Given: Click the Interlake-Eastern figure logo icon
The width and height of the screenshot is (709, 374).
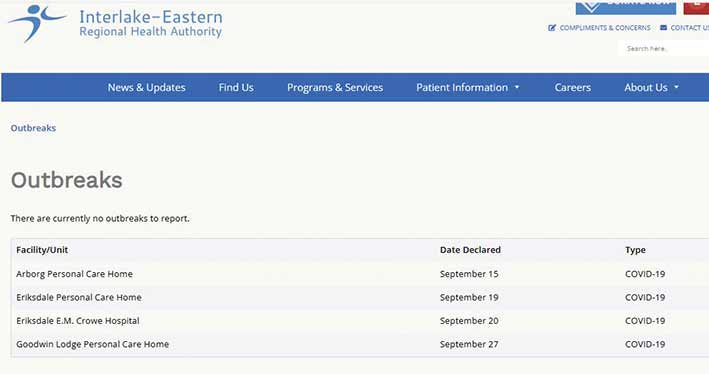Looking at the screenshot, I should pyautogui.click(x=37, y=22).
